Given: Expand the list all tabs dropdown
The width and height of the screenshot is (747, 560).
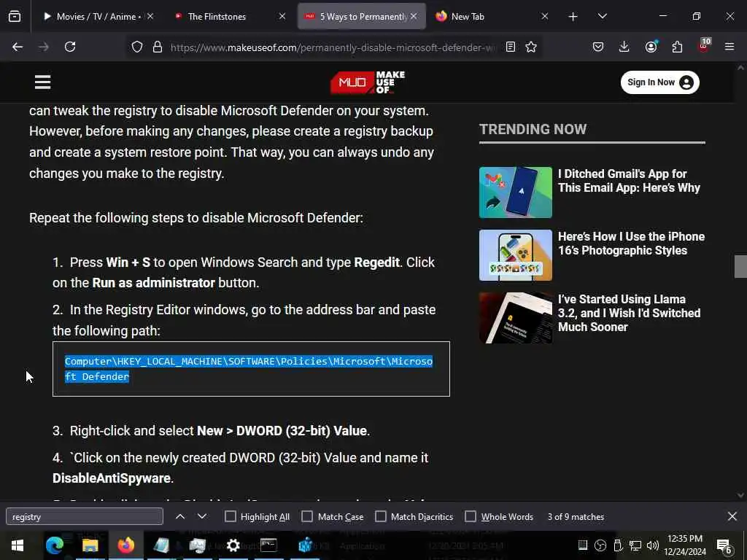Looking at the screenshot, I should [x=602, y=17].
